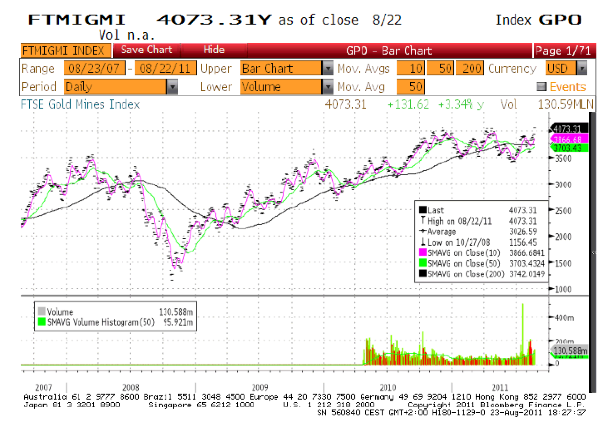Click the 2008 label on time axis
Screen dimensions: 606x444
coord(131,387)
